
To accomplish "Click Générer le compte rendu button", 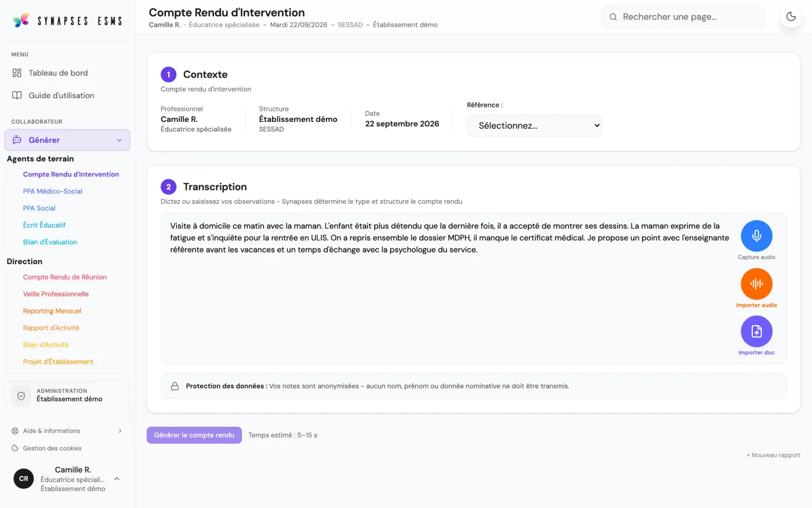I will click(194, 435).
